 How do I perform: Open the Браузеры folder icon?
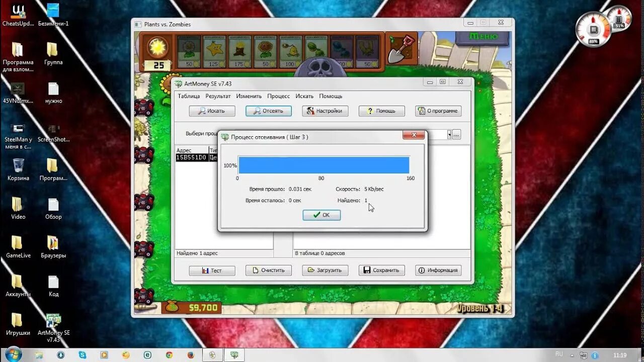(x=53, y=247)
